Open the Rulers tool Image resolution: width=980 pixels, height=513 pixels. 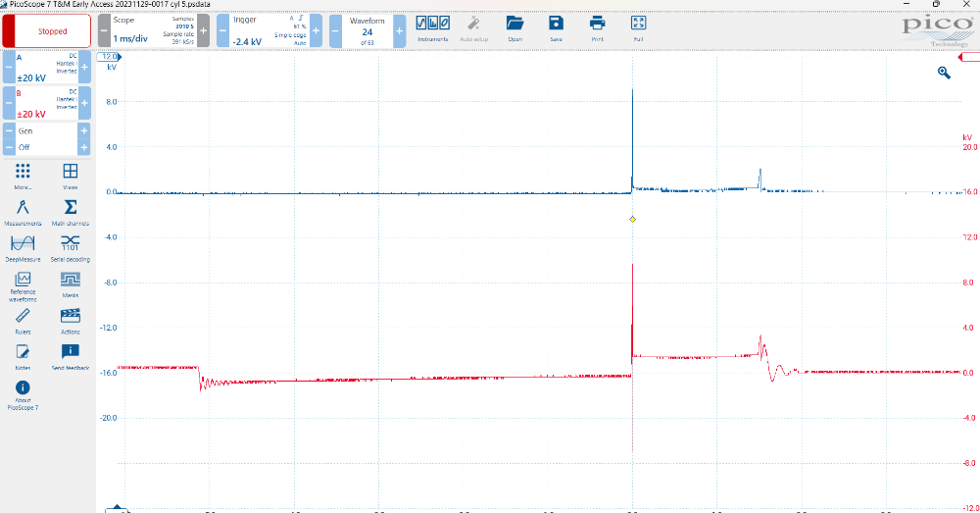coord(23,320)
